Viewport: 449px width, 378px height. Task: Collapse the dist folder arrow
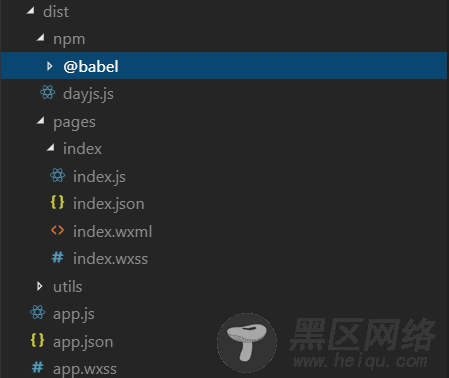pyautogui.click(x=31, y=11)
